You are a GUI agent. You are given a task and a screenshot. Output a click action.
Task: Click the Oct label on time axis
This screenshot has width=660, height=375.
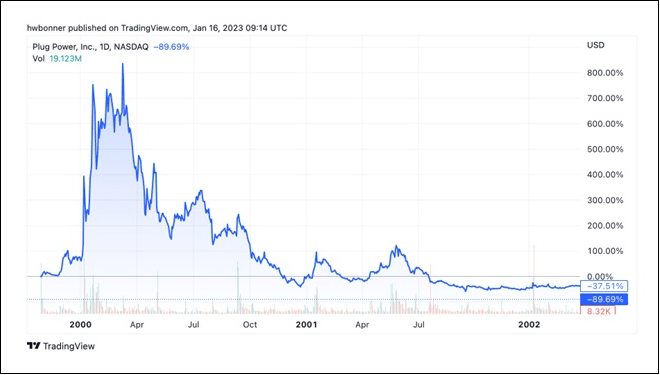point(250,325)
